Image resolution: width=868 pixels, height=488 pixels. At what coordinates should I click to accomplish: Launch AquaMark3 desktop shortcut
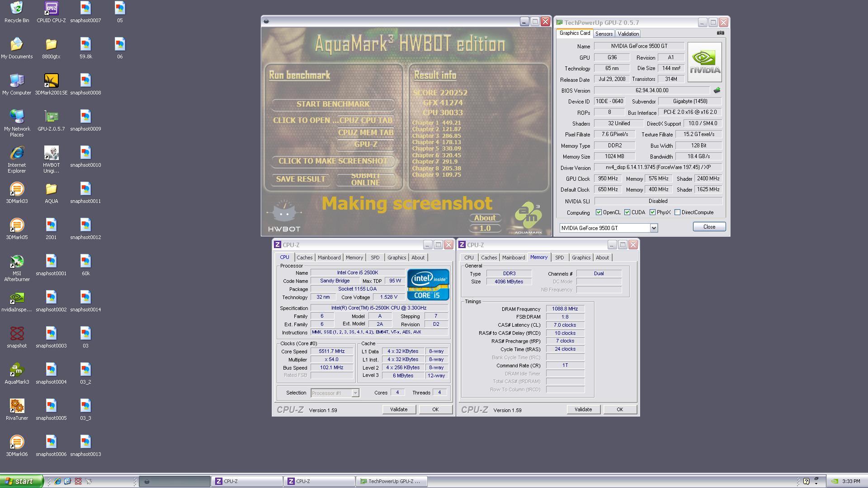(17, 374)
